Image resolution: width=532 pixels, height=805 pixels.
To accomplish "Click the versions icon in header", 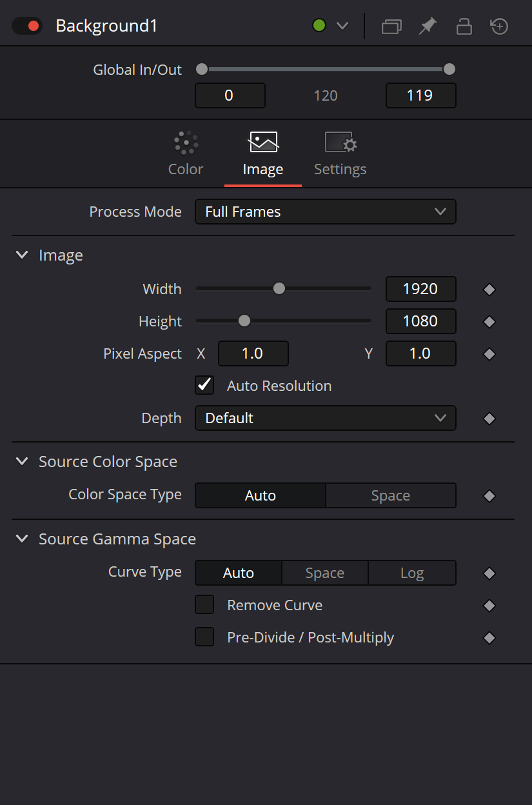I will 391,26.
